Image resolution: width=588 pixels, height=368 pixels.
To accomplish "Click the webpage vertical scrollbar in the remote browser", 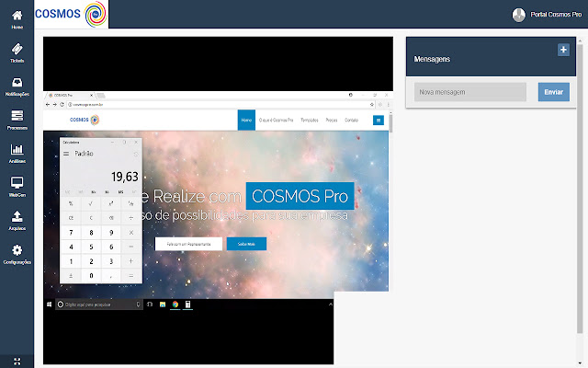I will click(x=390, y=124).
